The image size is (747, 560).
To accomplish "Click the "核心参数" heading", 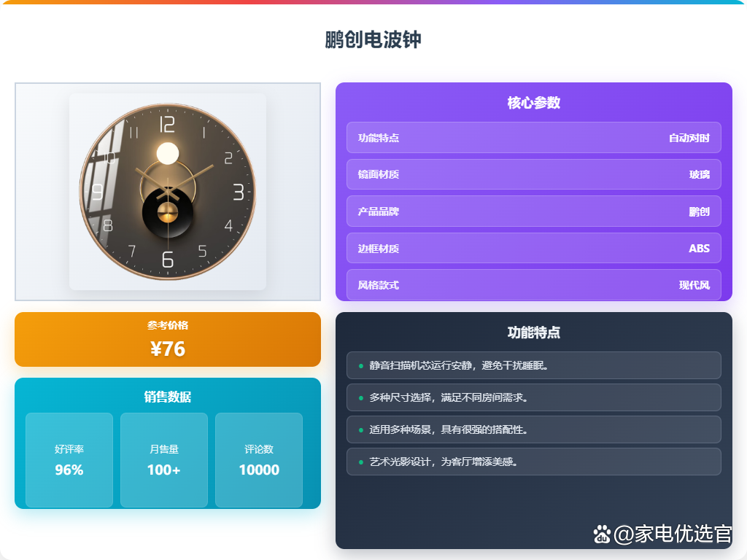I will (x=533, y=102).
